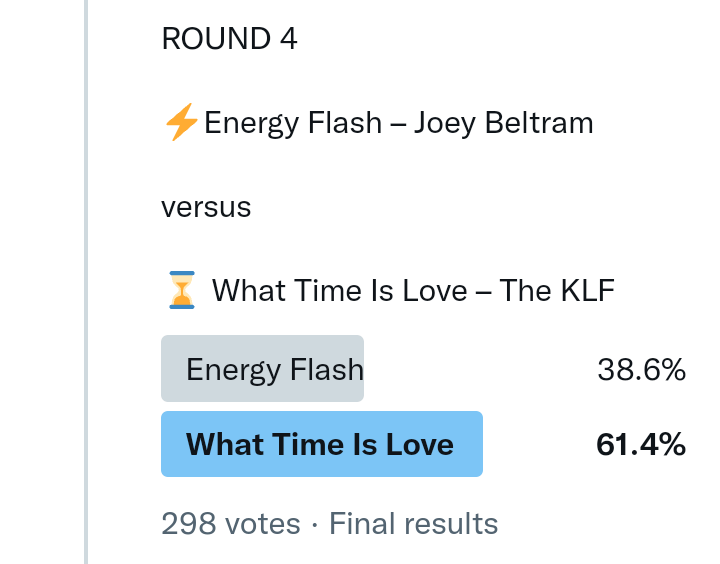Click the lightning bolt emoji
Image resolution: width=720 pixels, height=564 pixels.
coord(181,123)
